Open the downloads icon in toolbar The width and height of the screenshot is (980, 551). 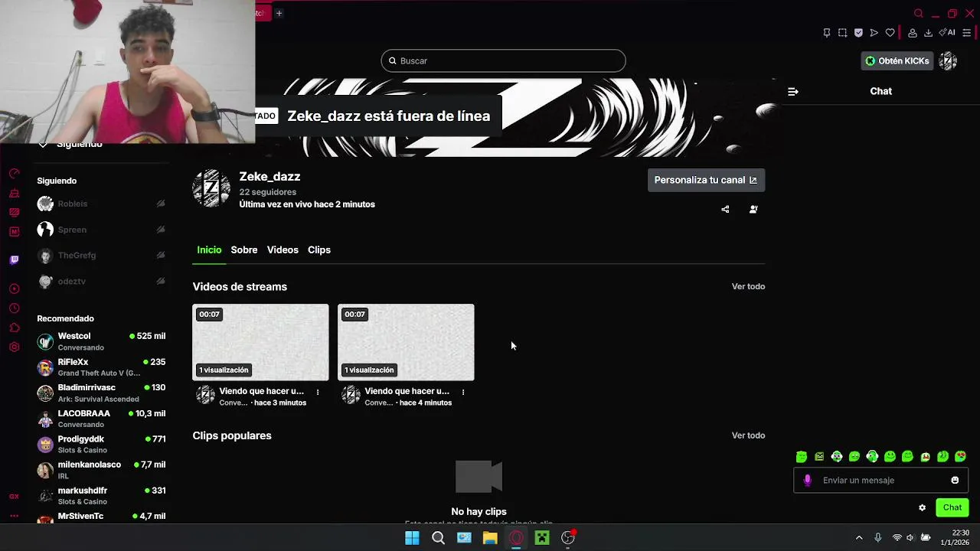928,33
